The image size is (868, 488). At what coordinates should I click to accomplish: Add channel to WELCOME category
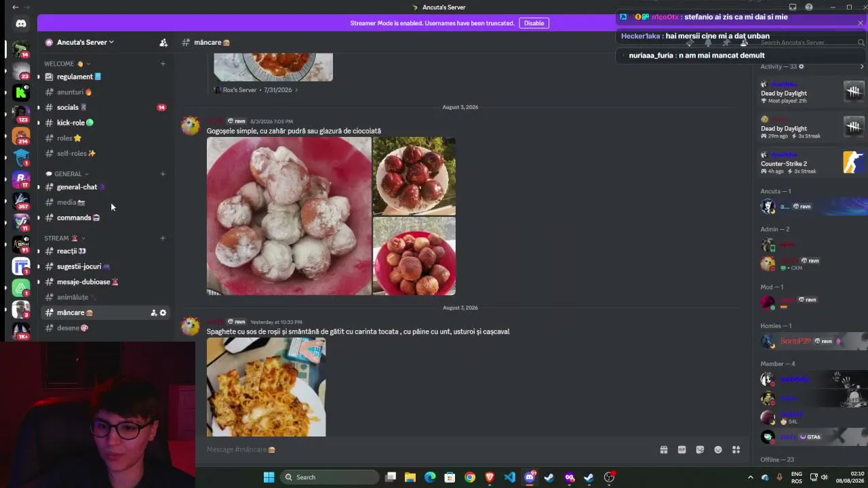coord(163,64)
